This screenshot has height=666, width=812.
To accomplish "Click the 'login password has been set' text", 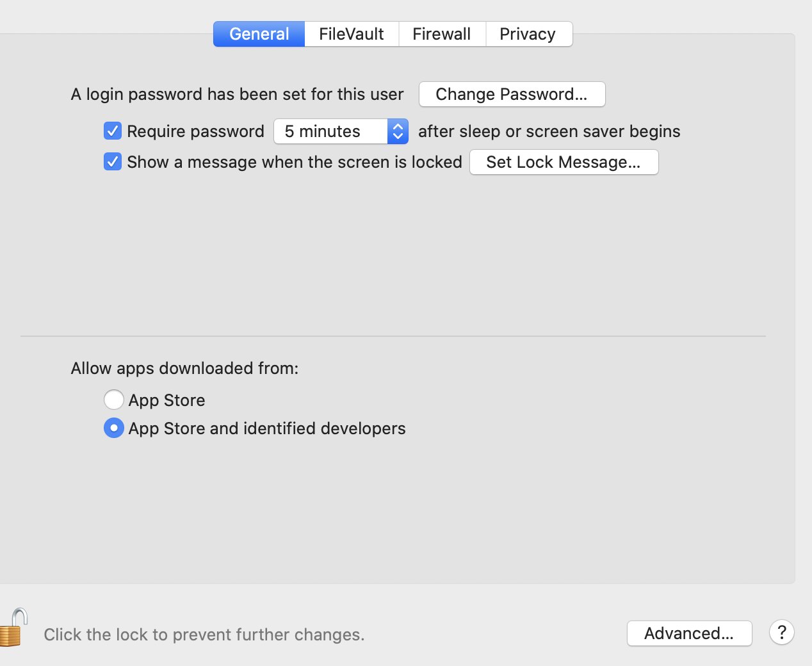I will (237, 94).
